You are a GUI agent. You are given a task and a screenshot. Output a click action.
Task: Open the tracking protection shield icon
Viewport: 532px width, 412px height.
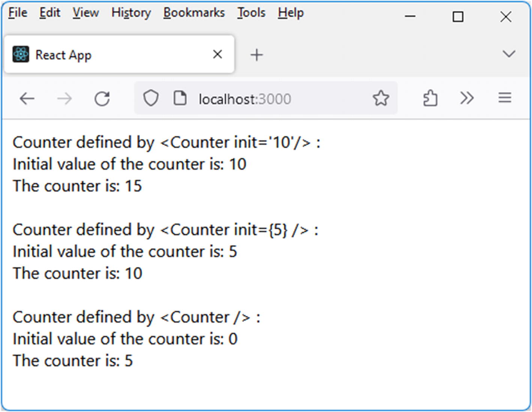click(x=151, y=98)
